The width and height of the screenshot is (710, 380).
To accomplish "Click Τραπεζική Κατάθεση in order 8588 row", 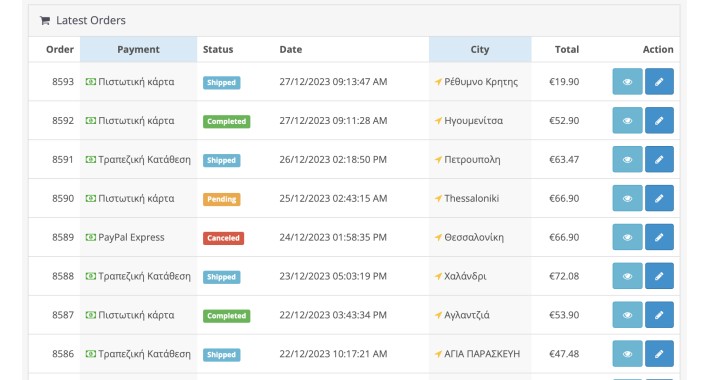I will click(x=144, y=276).
